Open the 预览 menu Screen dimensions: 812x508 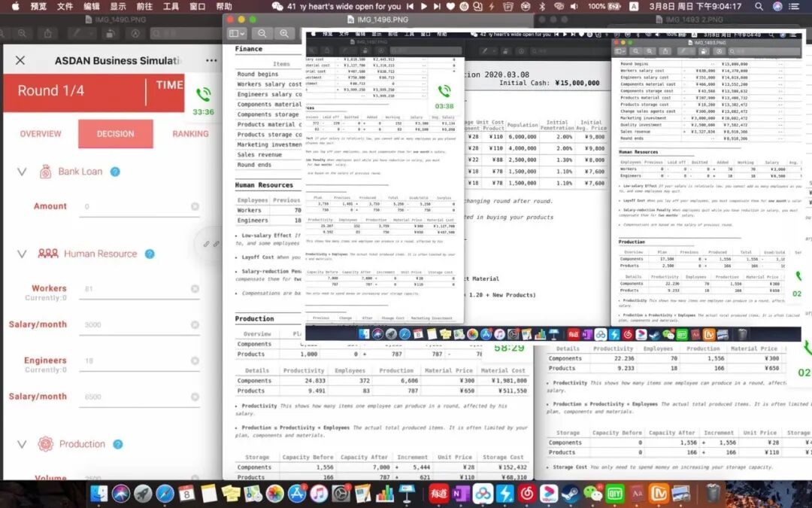[x=39, y=6]
